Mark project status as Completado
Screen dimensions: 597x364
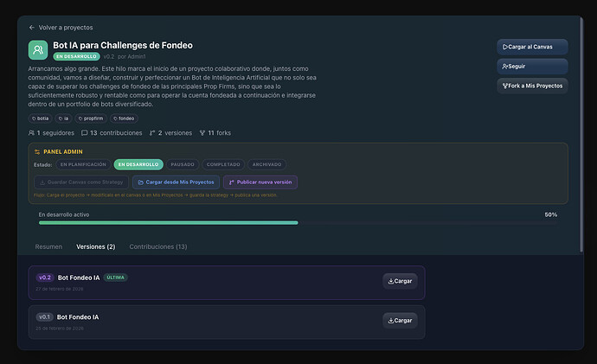[223, 164]
